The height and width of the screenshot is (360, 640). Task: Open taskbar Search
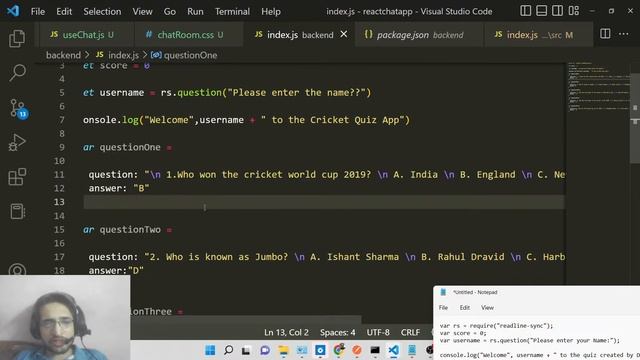pyautogui.click(x=228, y=350)
